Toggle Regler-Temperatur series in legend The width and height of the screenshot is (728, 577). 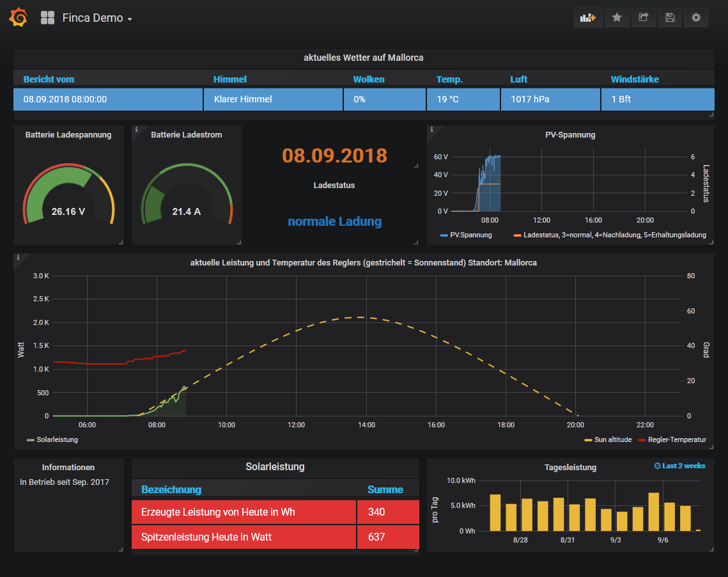click(677, 439)
